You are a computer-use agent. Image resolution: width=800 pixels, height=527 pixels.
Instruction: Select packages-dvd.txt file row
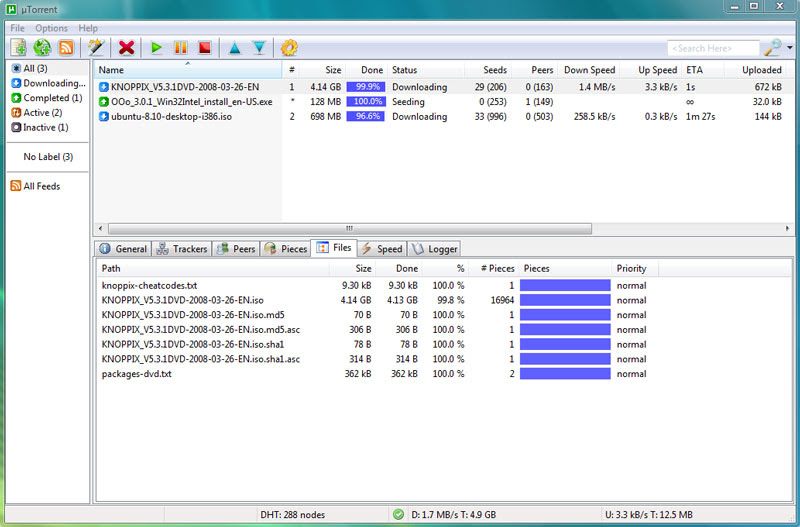tap(444, 374)
